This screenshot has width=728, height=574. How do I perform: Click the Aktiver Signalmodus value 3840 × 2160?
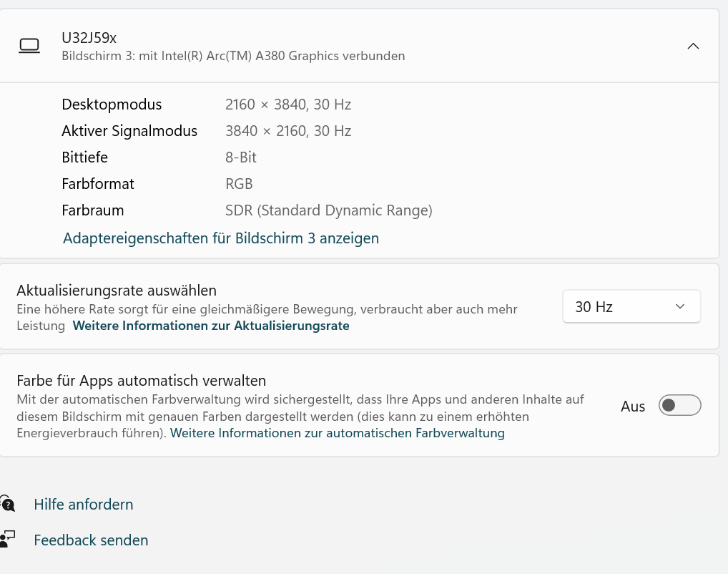(x=287, y=131)
